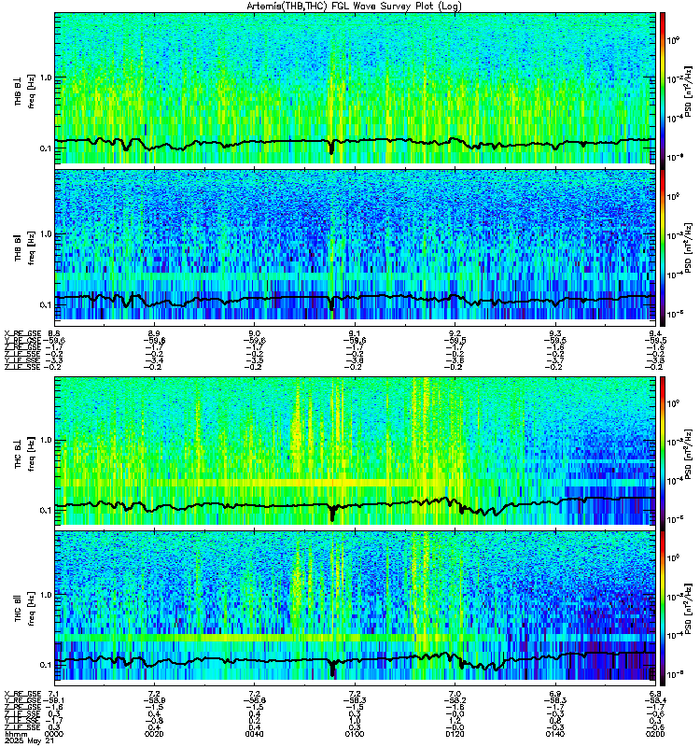Click the '0040' time label
The height and width of the screenshot is (747, 700).
click(255, 734)
